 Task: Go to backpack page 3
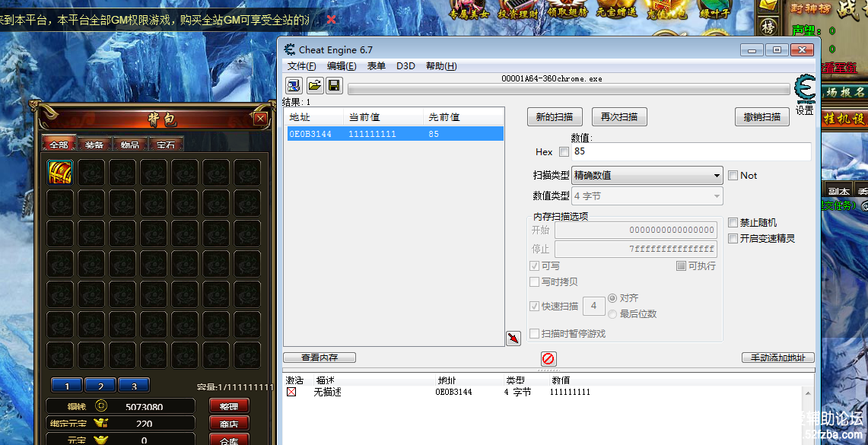click(x=133, y=386)
